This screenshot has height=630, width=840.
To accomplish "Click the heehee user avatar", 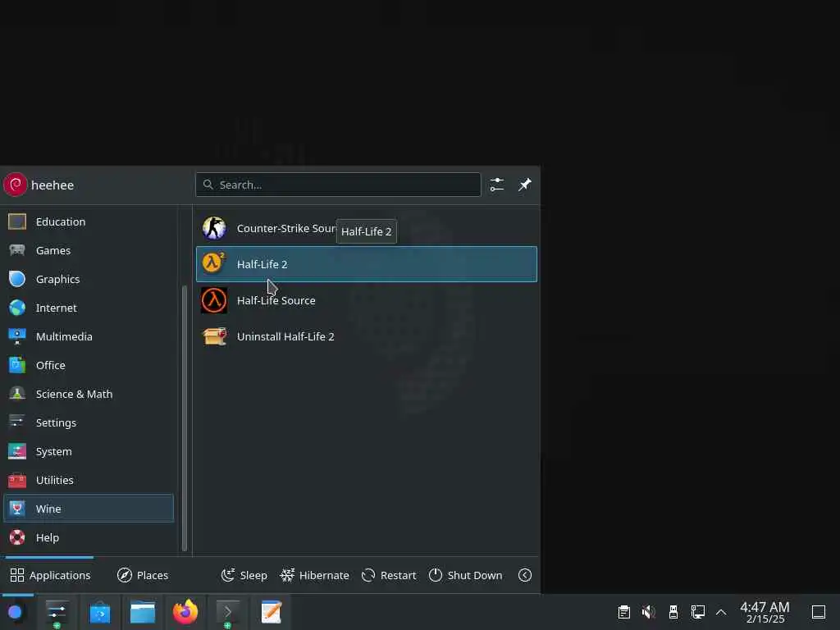I will pos(15,185).
